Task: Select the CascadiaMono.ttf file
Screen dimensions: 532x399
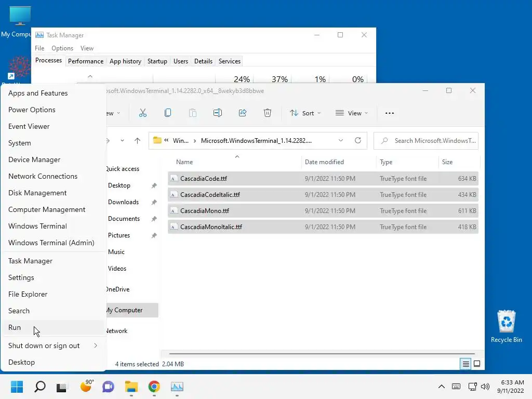Action: tap(323, 211)
